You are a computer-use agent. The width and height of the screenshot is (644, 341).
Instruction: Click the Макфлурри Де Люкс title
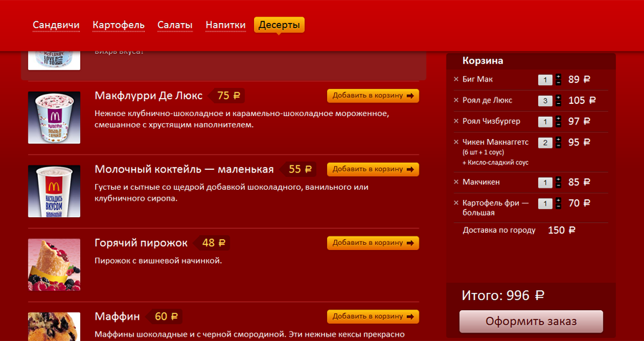click(149, 96)
